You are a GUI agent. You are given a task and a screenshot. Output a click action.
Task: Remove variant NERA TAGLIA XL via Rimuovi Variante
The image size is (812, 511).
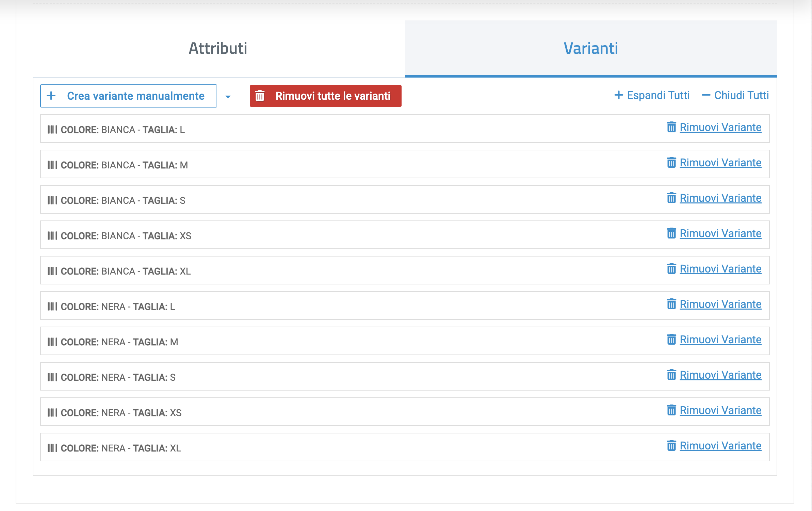tap(720, 446)
